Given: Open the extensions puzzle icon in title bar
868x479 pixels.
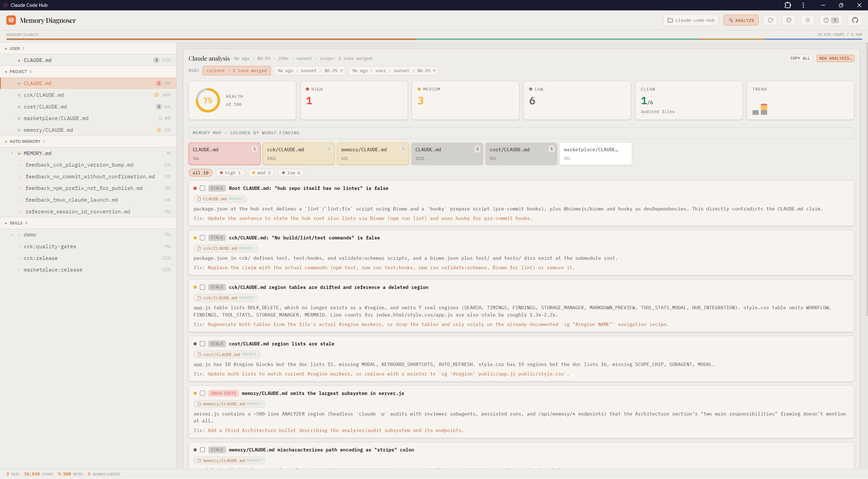Looking at the screenshot, I should click(x=788, y=5).
